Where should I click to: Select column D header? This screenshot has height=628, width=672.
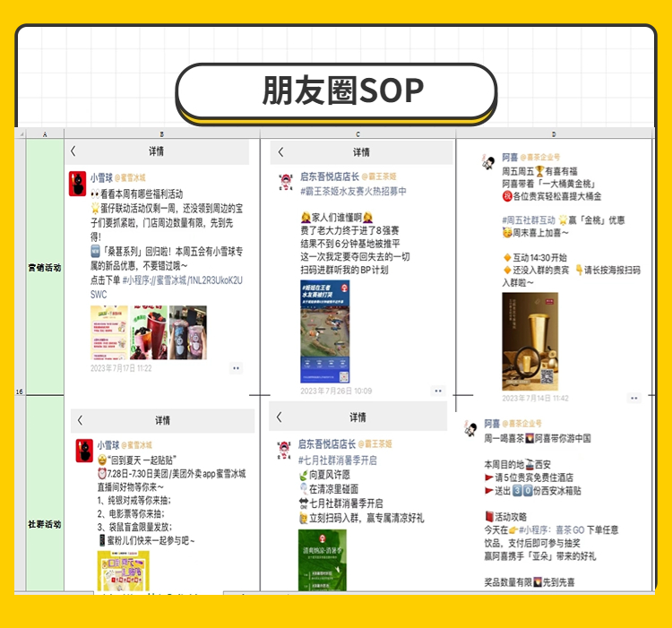pyautogui.click(x=554, y=134)
